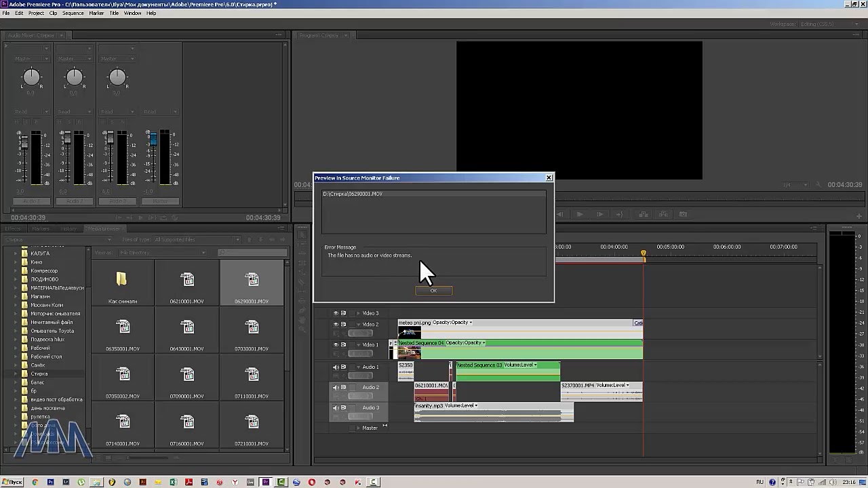Image resolution: width=868 pixels, height=488 pixels.
Task: Select the 07090001.MOV file icon
Action: [x=187, y=375]
